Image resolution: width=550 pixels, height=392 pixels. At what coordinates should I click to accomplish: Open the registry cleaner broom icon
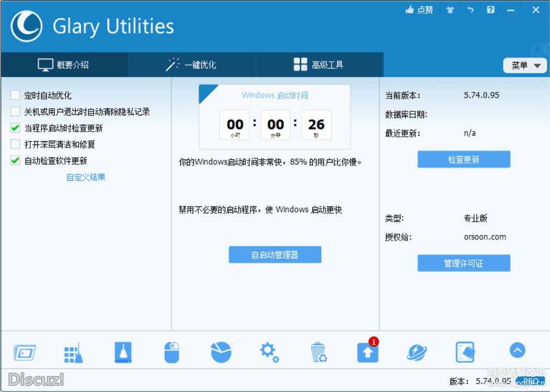[74, 353]
